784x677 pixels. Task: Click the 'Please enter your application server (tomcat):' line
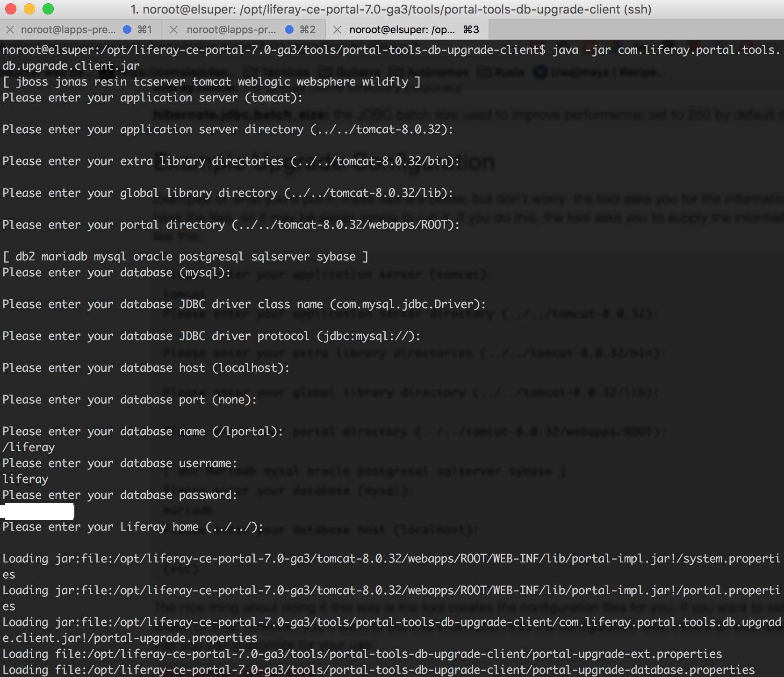pyautogui.click(x=152, y=98)
